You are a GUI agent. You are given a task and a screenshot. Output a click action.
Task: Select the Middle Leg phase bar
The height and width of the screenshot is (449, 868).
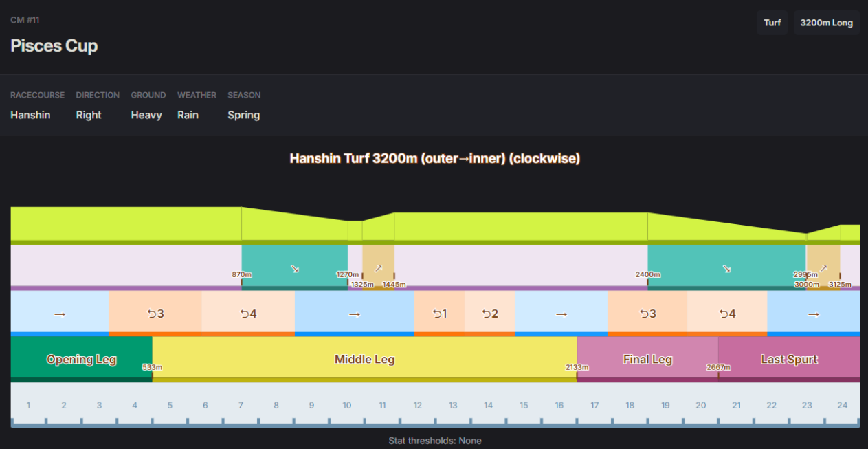coord(364,359)
